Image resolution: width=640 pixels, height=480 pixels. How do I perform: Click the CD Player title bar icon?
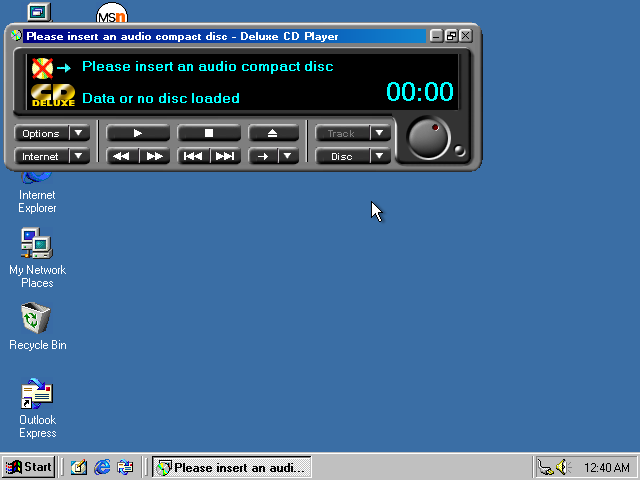(x=16, y=36)
